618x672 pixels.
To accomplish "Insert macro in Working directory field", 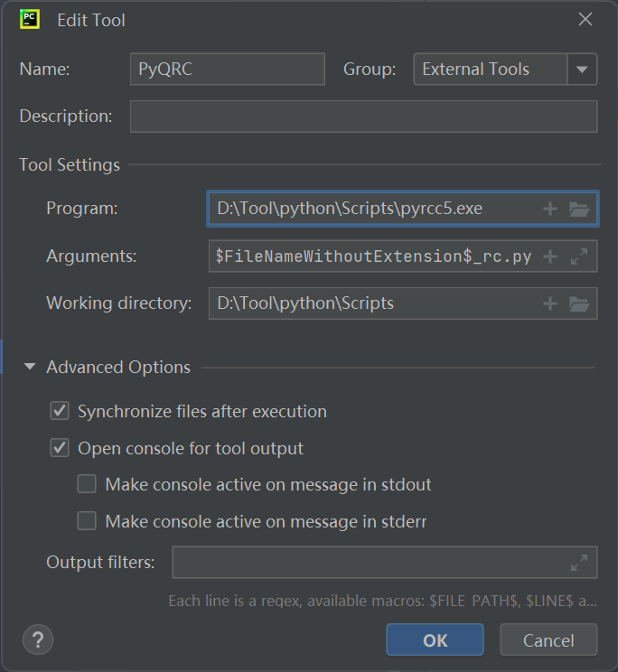I will [549, 303].
